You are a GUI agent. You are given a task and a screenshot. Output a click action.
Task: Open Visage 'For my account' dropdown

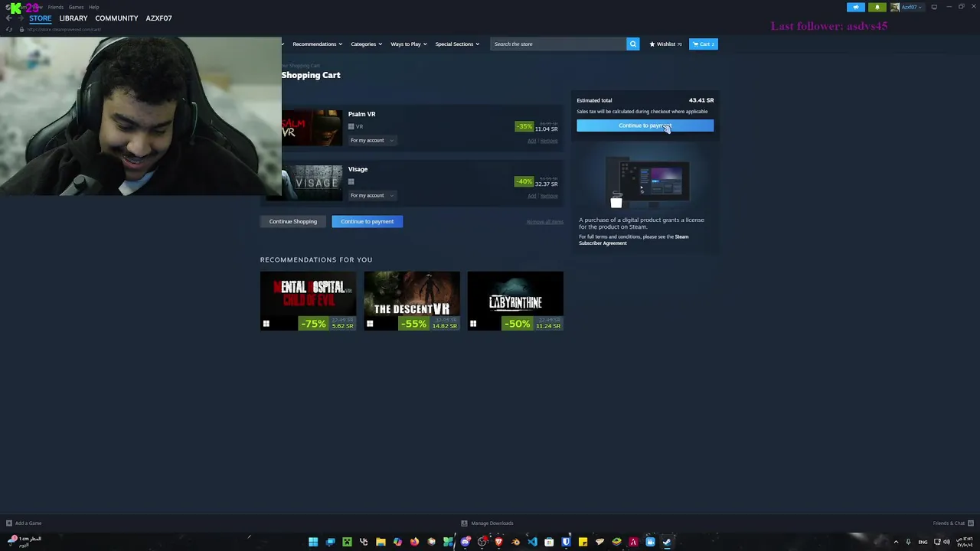(371, 195)
